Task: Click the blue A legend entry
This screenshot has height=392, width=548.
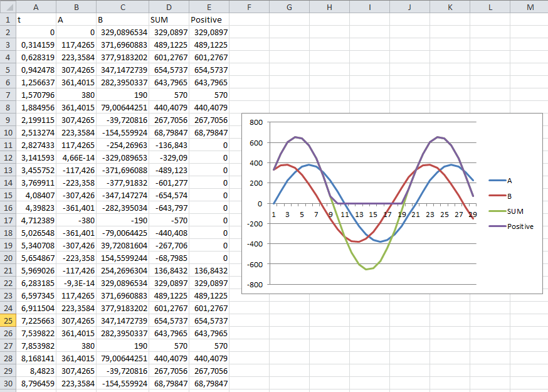Action: (x=500, y=181)
